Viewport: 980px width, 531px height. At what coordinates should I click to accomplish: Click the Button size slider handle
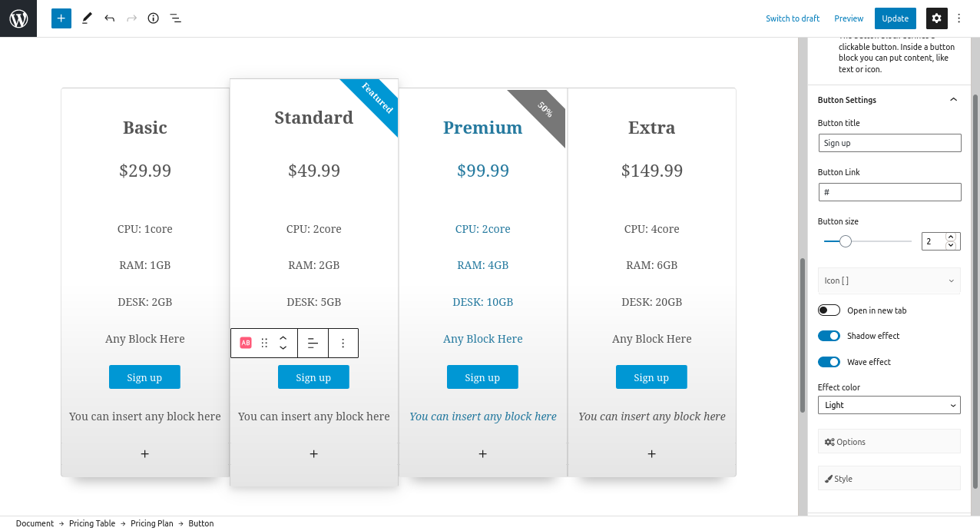846,241
